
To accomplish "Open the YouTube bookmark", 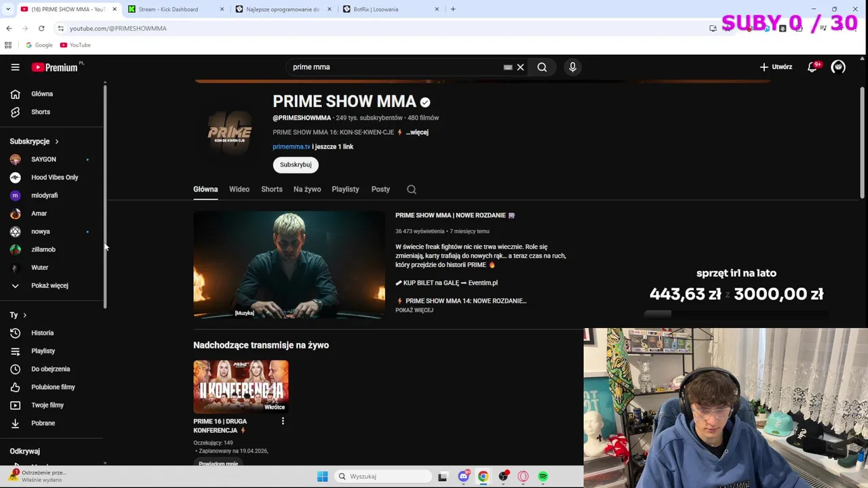I will coord(75,45).
